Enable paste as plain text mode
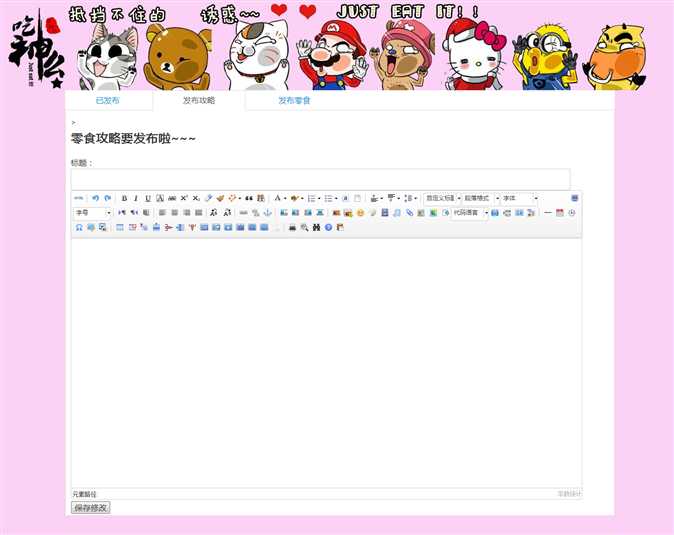The image size is (674, 535). click(x=260, y=198)
